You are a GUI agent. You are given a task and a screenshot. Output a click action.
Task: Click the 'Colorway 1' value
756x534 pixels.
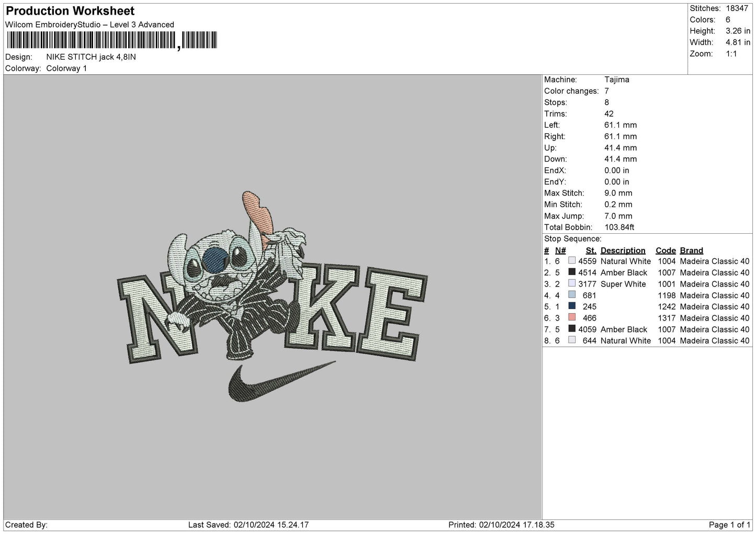[66, 69]
